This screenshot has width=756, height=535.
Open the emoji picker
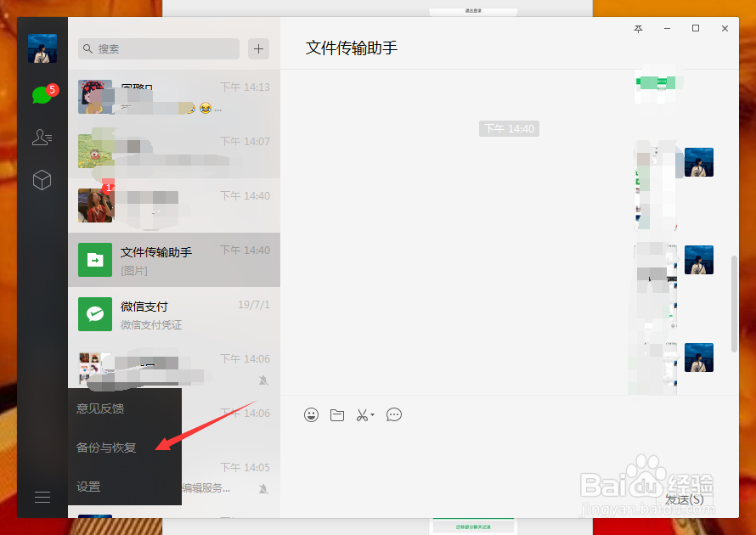point(311,414)
